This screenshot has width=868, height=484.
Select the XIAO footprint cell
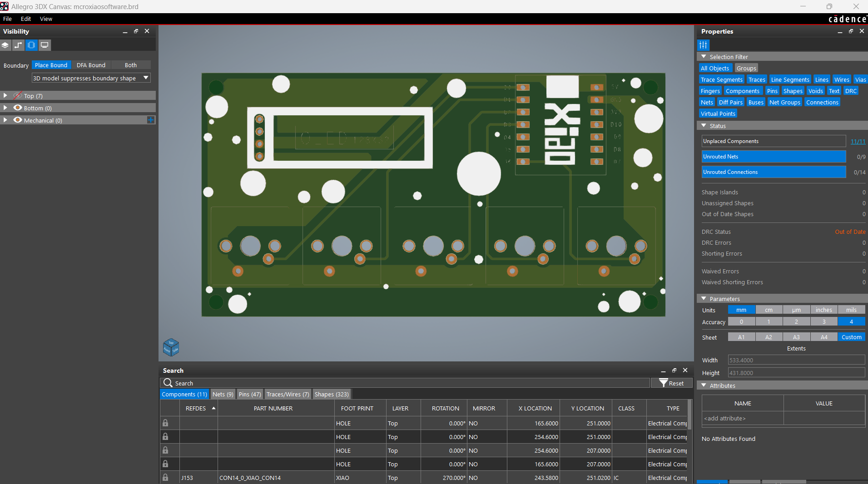[360, 478]
